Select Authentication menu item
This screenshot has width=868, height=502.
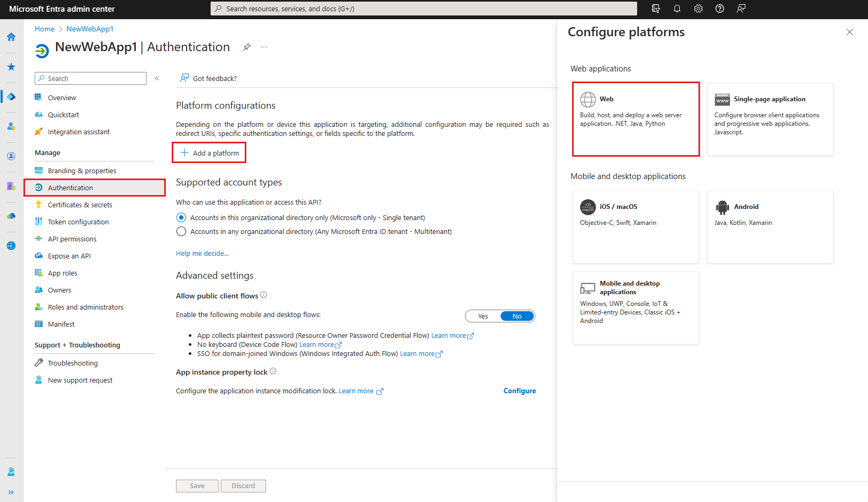(x=94, y=188)
